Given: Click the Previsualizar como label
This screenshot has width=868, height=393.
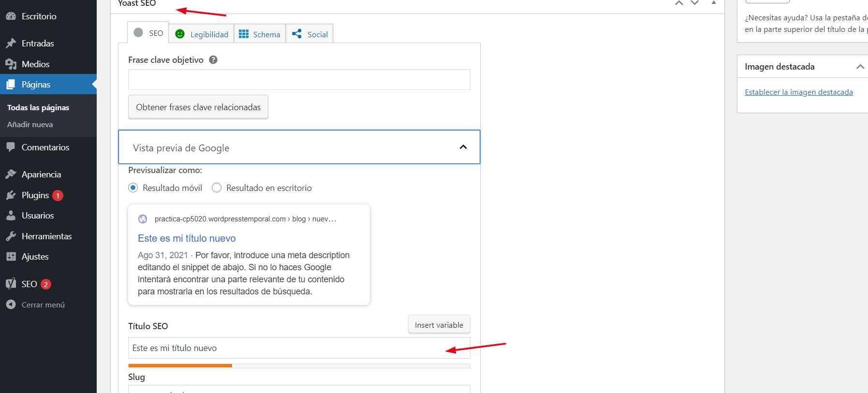Looking at the screenshot, I should 165,170.
